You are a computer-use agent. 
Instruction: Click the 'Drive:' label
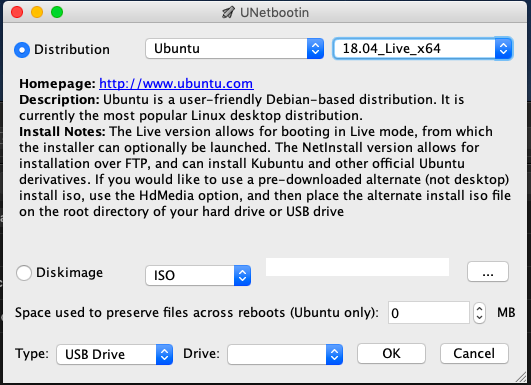click(201, 354)
